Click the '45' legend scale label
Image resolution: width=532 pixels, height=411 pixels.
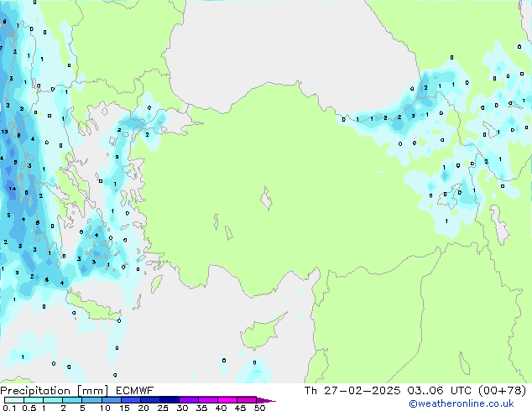coord(240,408)
